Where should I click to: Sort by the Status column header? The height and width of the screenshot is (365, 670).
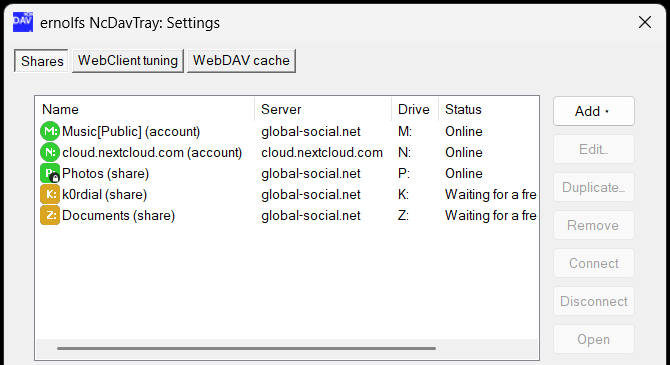point(488,109)
